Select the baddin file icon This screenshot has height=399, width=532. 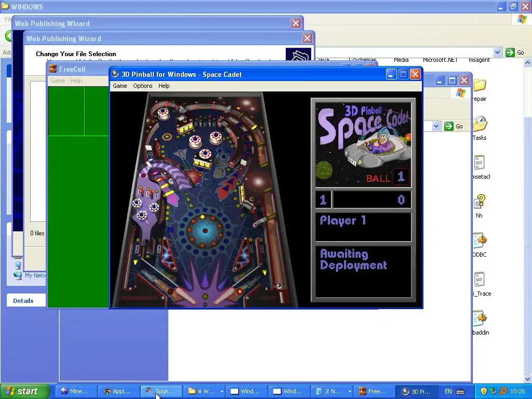point(480,318)
